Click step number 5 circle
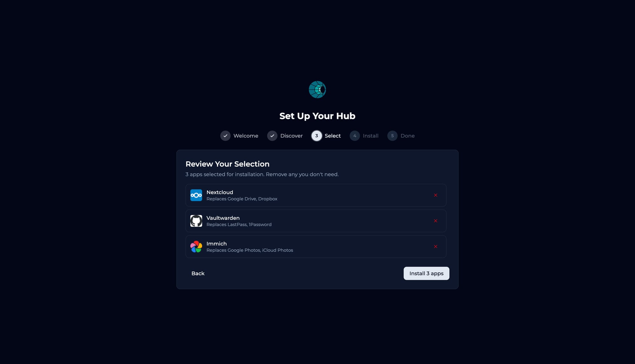 coord(392,136)
